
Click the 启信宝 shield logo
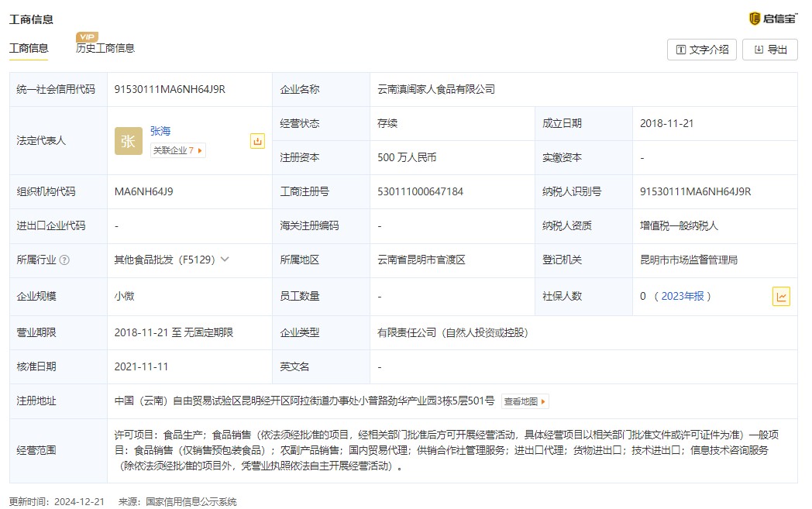pos(755,19)
